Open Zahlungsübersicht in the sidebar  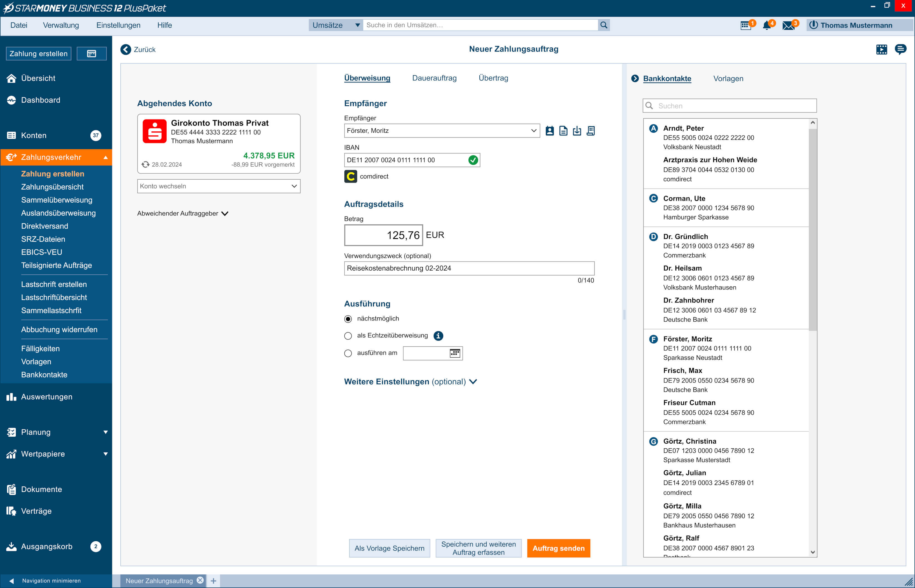[52, 187]
